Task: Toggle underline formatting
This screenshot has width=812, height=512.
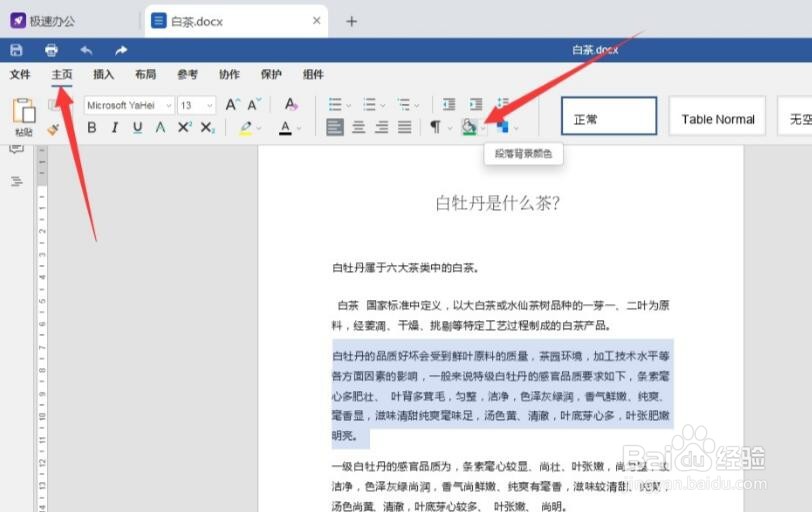Action: 137,127
